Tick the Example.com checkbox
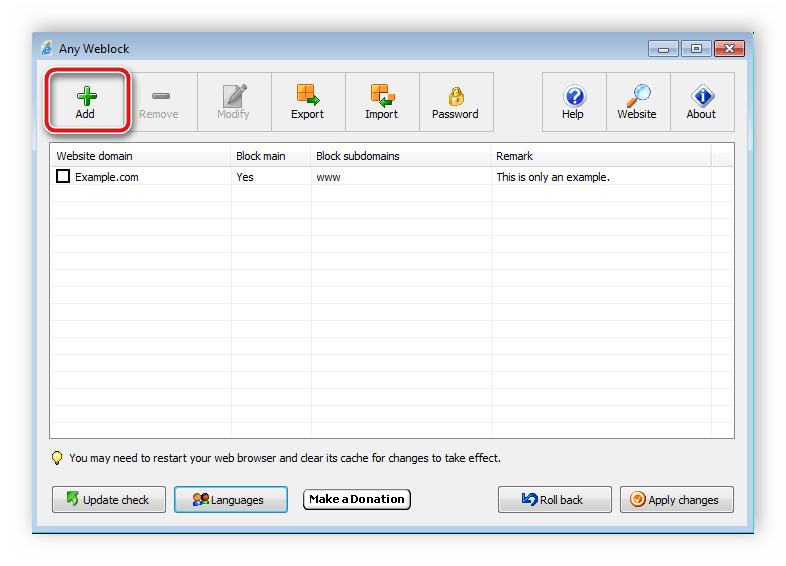Screen dimensions: 786x566 click(63, 176)
